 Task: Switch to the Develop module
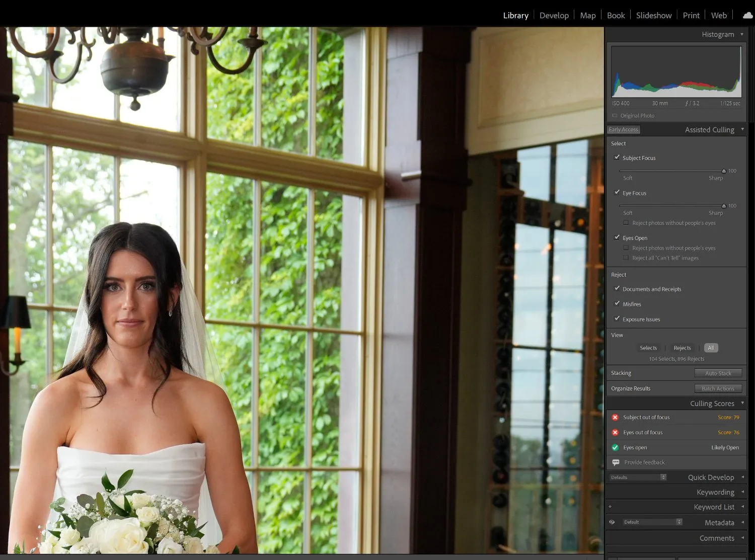point(554,15)
